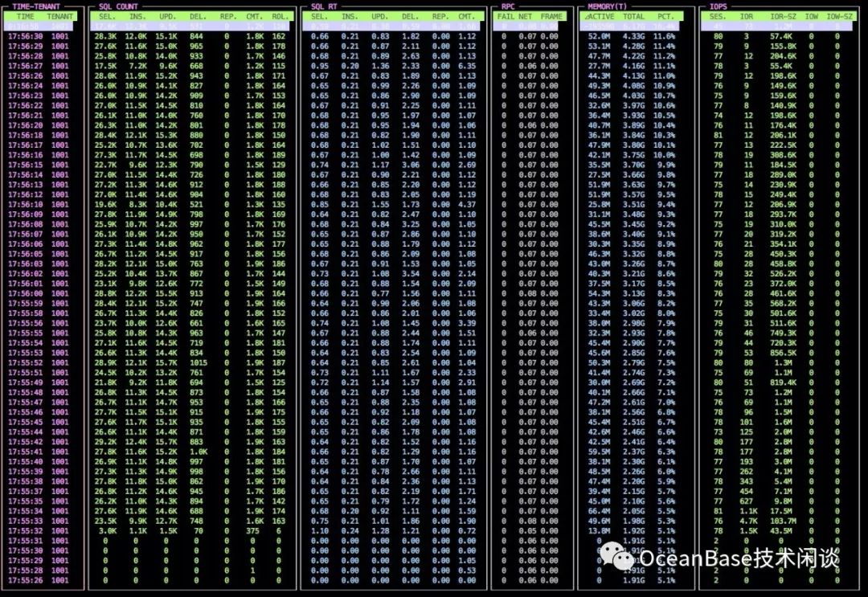This screenshot has width=868, height=597.
Task: Click the 29.2K select count value
Action: tap(105, 442)
